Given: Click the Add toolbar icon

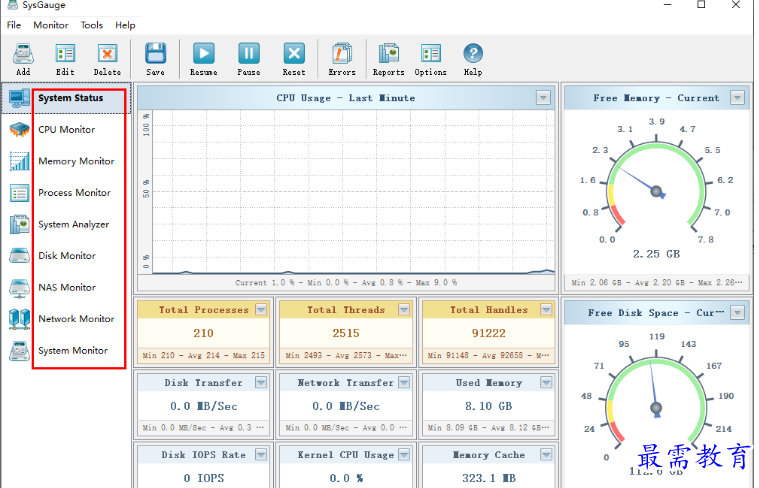Looking at the screenshot, I should [x=23, y=54].
